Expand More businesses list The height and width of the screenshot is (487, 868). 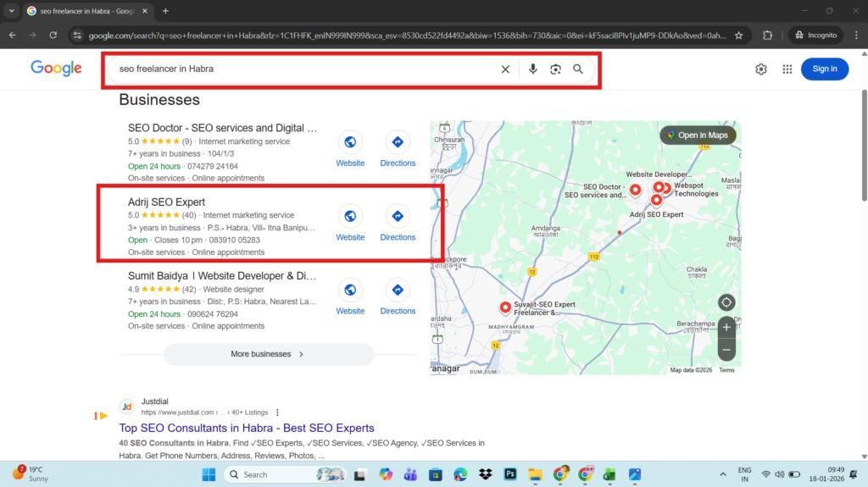(x=269, y=354)
